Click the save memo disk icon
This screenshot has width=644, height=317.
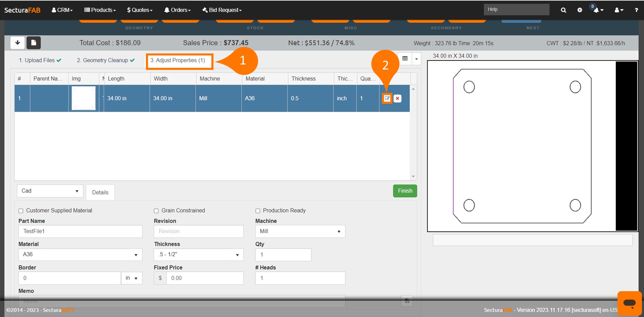pos(407,301)
